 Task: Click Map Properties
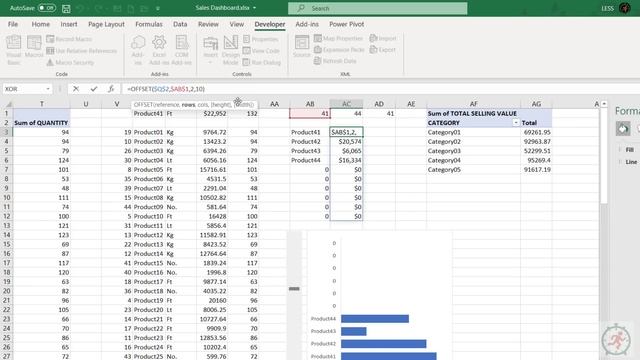338,38
